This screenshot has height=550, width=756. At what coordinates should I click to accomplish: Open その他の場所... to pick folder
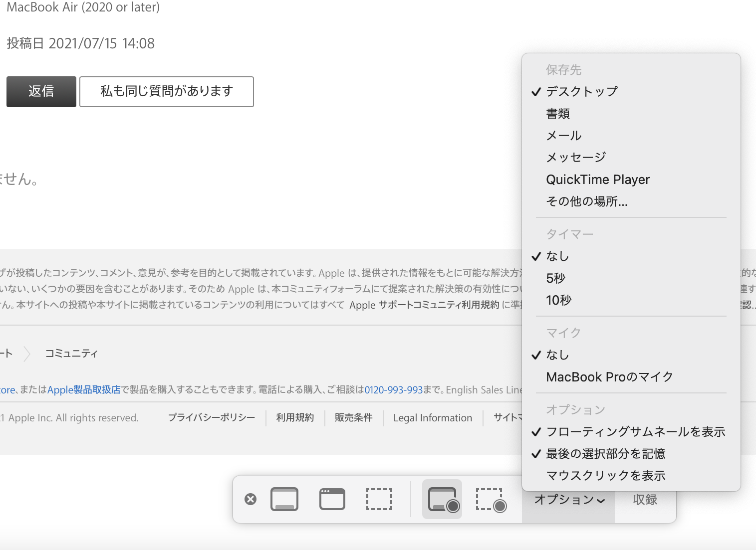586,201
